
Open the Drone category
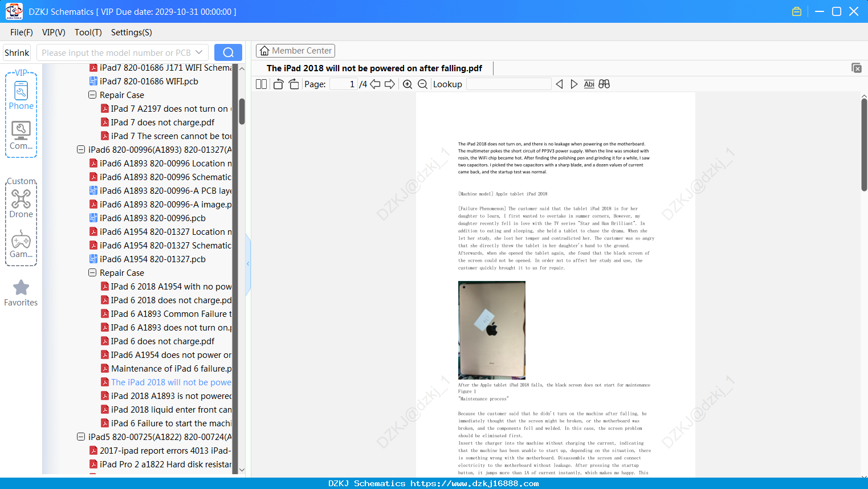(x=21, y=204)
